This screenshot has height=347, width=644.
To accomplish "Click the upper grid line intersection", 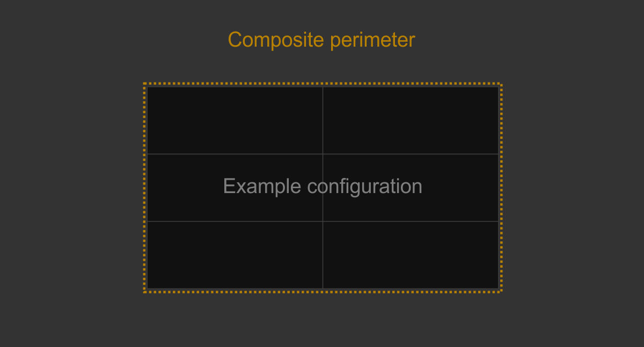I will pos(323,154).
